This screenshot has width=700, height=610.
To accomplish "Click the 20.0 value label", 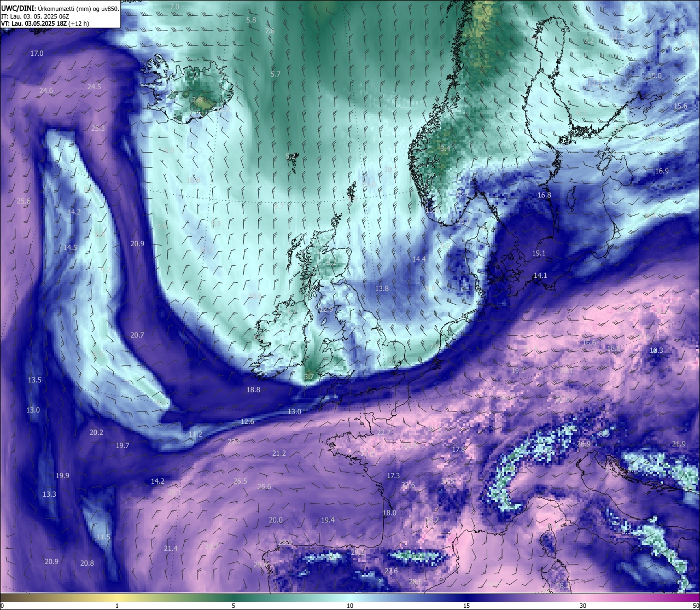I will click(276, 520).
